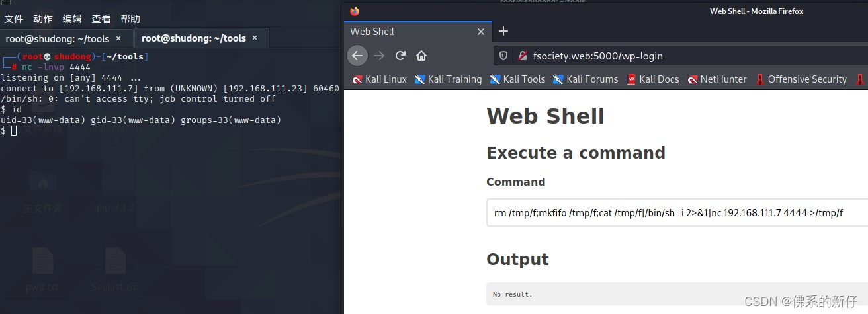Viewport: 868px width, 314px height.
Task: Go forward in Firefox
Action: [379, 56]
